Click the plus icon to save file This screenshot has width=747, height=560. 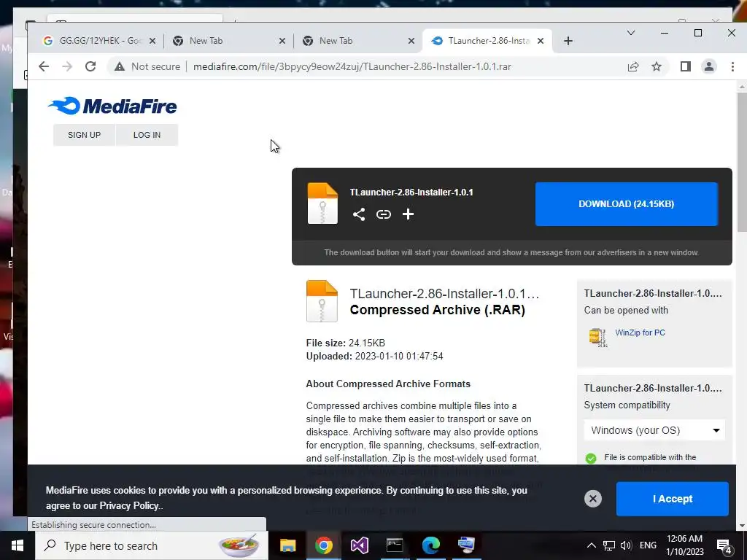(x=408, y=214)
